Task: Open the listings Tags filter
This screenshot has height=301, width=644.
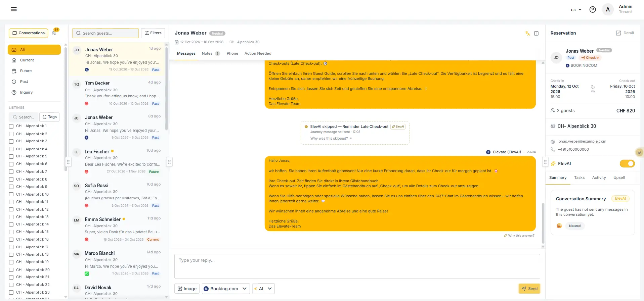Action: click(49, 117)
